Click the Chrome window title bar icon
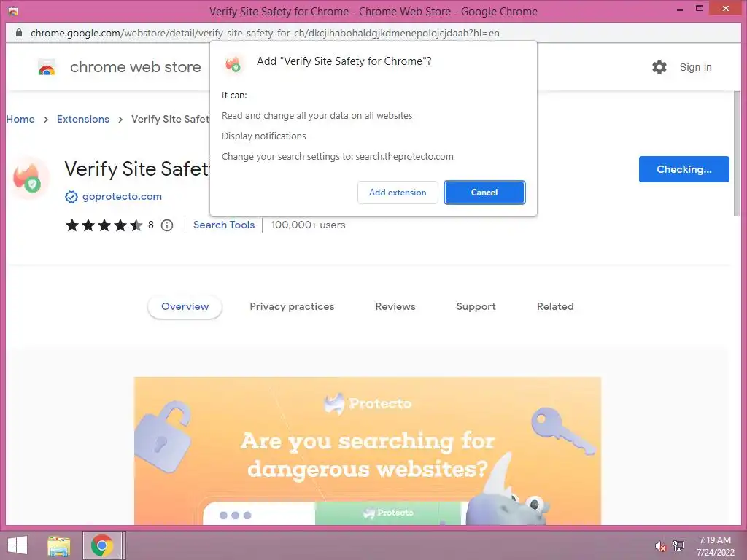The image size is (747, 560). pos(13,11)
